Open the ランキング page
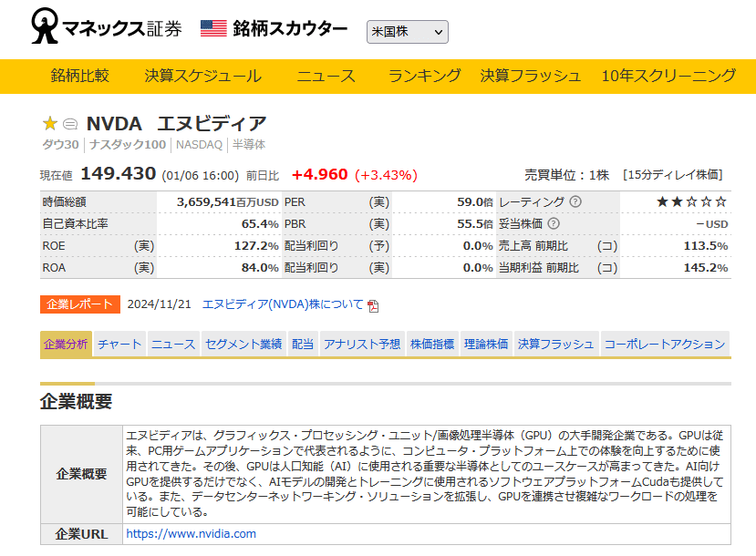Screen dimensions: 756x556 click(422, 77)
